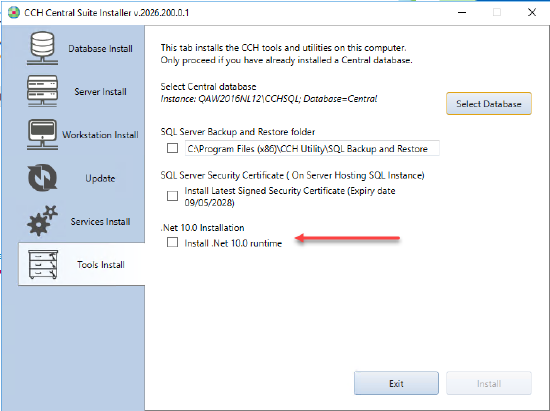Click the Select Database button
Screen dimensions: 550x411
tap(489, 103)
